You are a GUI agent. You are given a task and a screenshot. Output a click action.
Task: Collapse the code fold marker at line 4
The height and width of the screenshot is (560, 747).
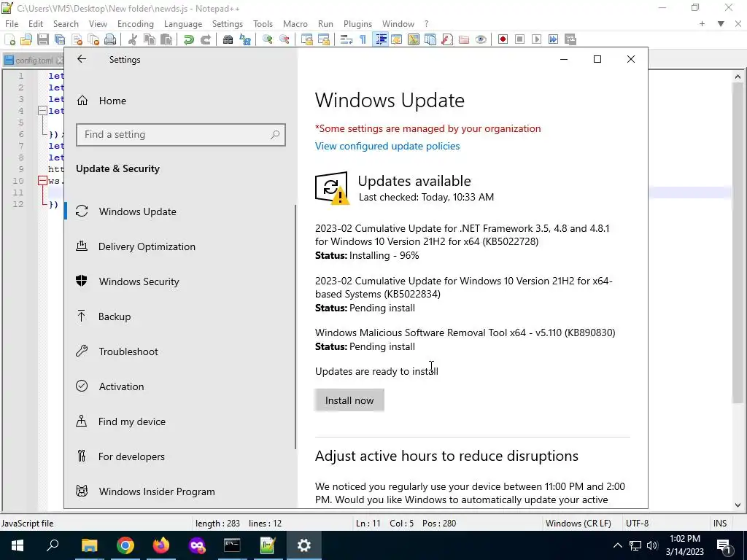[42, 111]
